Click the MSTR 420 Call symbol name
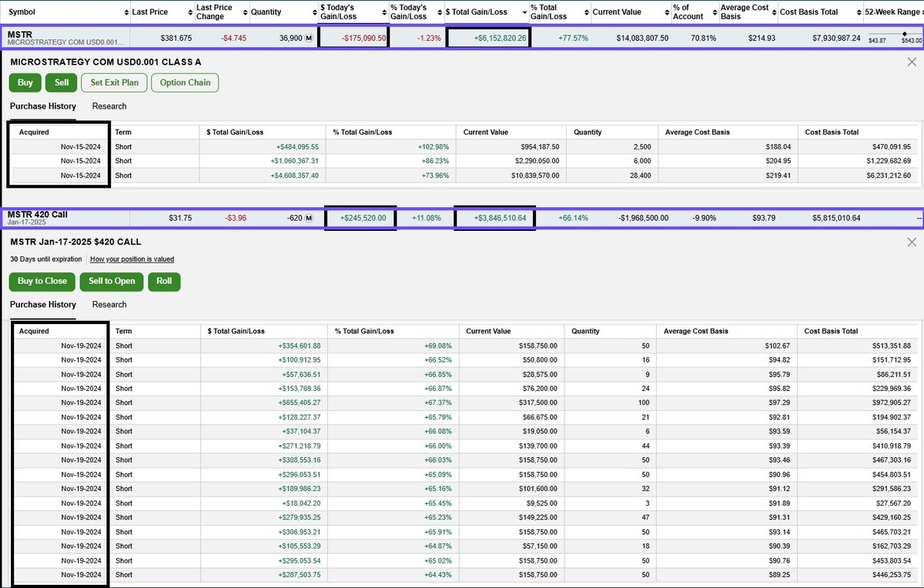The height and width of the screenshot is (588, 924). coord(38,215)
